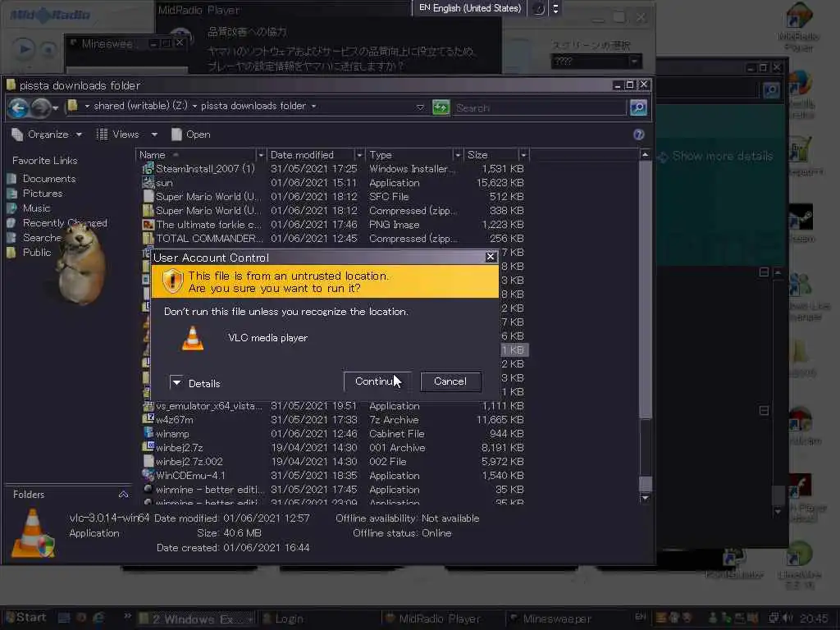840x630 pixels.
Task: Sort by the Name column header
Action: (196, 155)
